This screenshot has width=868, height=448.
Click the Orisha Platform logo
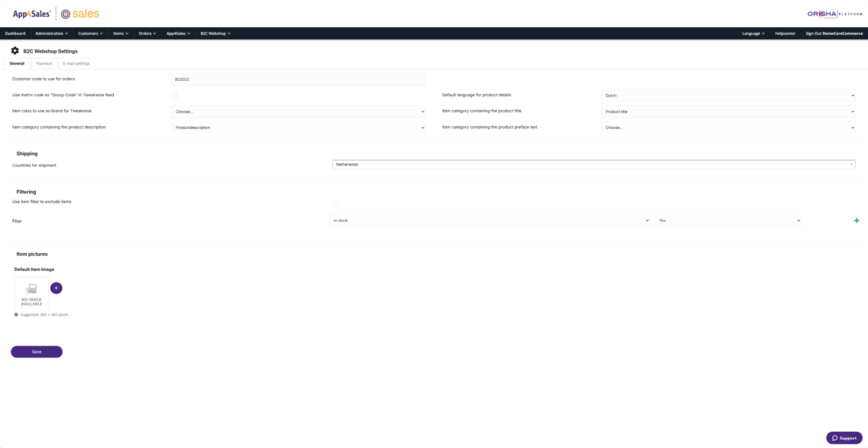pyautogui.click(x=835, y=14)
